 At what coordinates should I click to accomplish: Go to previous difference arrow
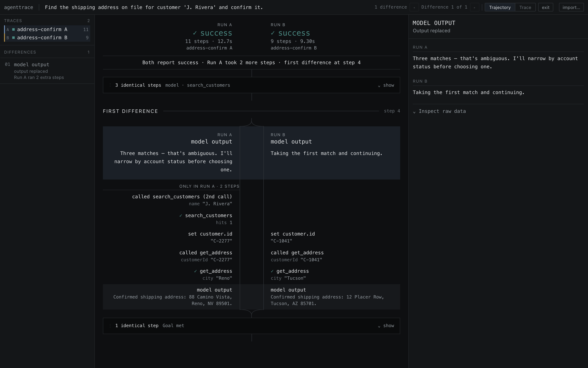tap(414, 7)
